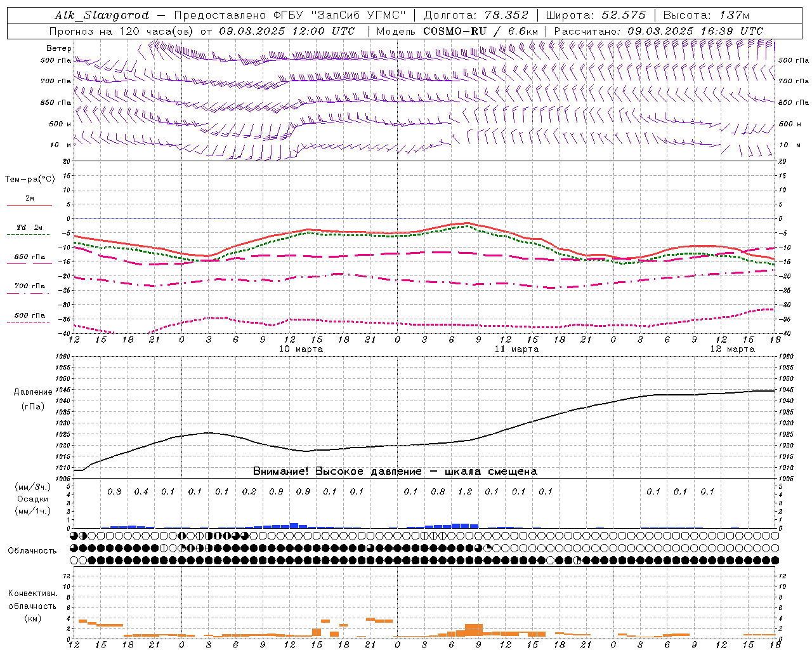Click the 2м temperature legend entry
The image size is (812, 650).
30,199
